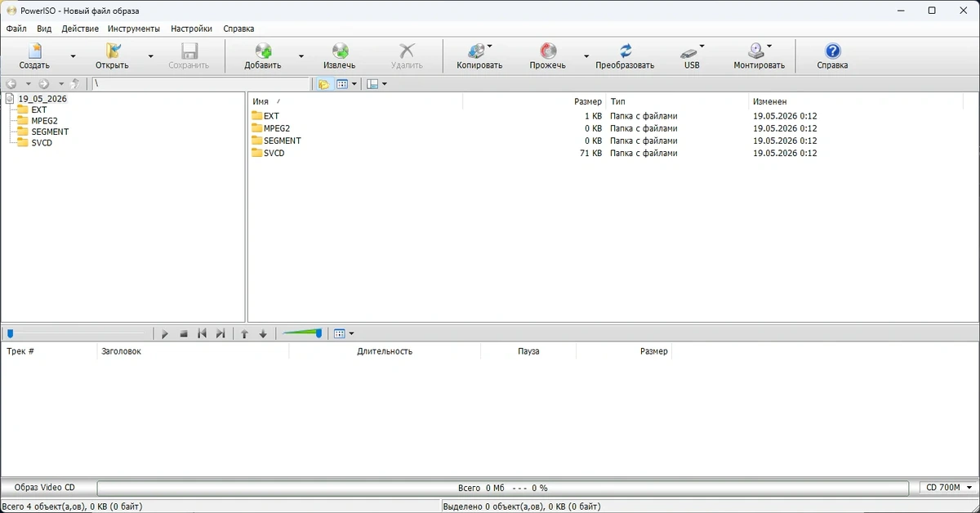Click the path address input field
Screen dimensions: 980x513
coord(201,83)
